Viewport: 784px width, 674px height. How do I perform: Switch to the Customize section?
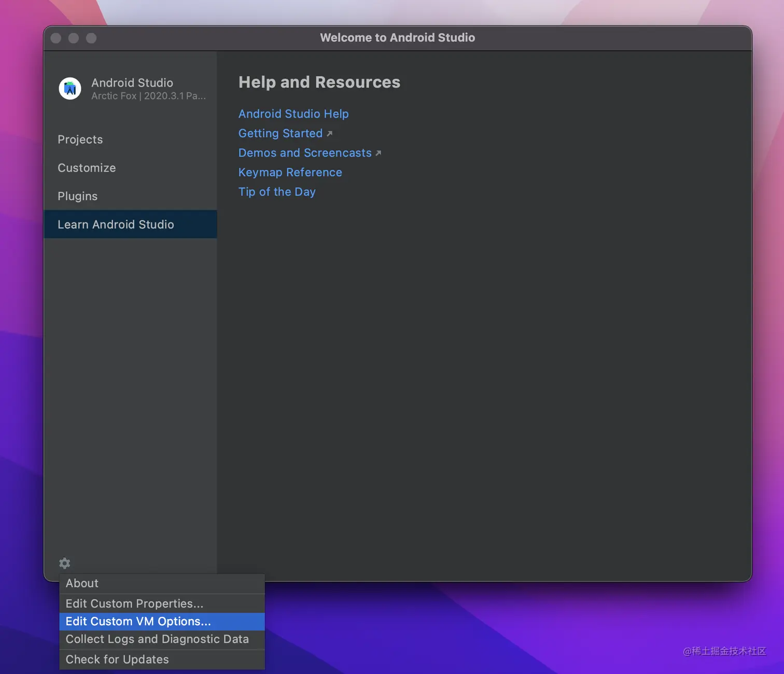130,168
